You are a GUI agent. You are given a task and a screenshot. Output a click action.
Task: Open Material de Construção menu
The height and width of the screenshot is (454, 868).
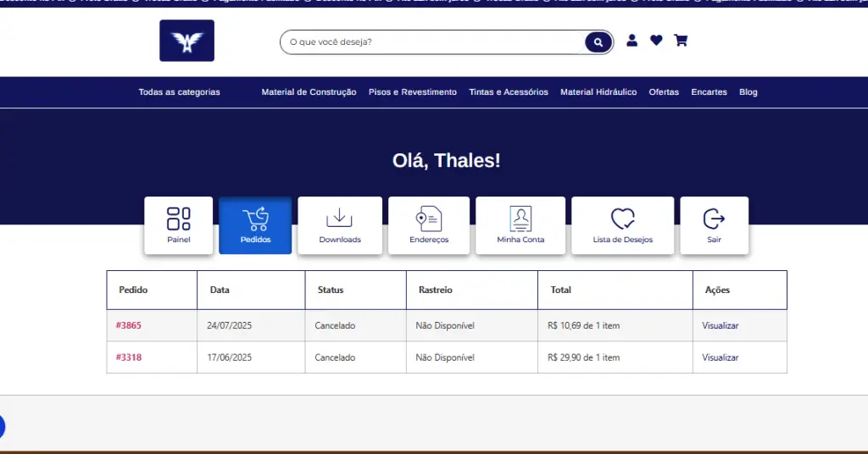point(309,92)
